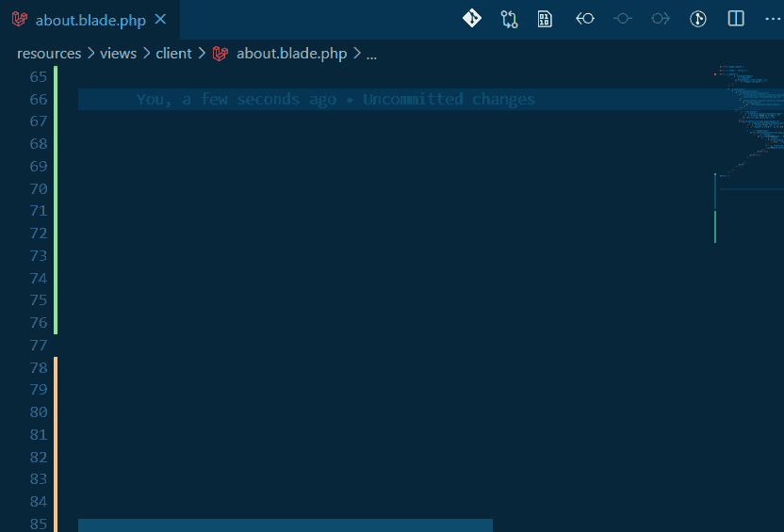784x532 pixels.
Task: Close the about.blade.php tab
Action: tap(160, 20)
